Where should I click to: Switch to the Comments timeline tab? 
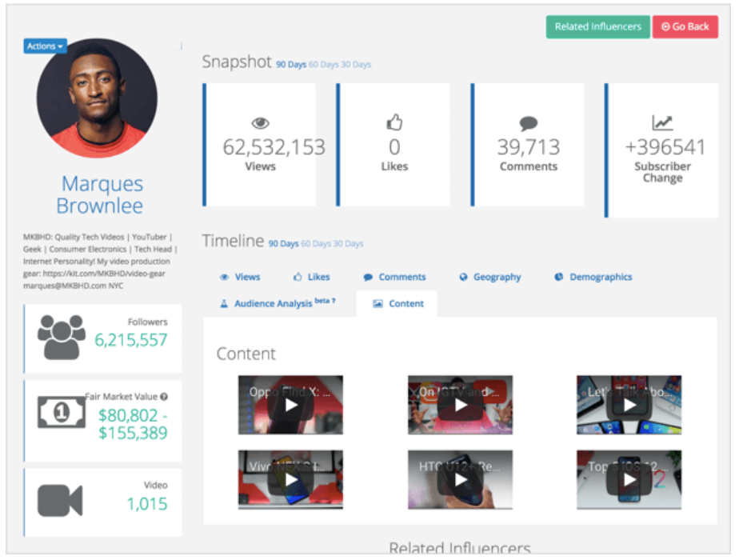(x=394, y=277)
